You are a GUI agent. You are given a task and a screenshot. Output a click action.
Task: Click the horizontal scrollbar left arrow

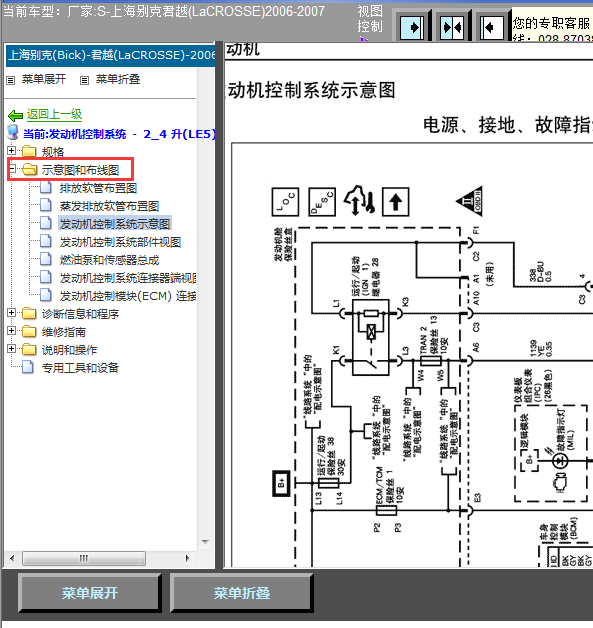pos(12,558)
